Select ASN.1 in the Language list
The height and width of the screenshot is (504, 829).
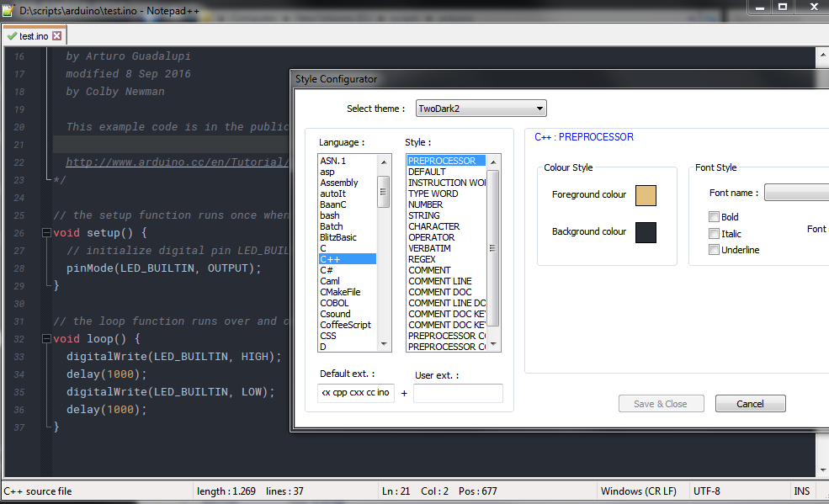point(332,161)
